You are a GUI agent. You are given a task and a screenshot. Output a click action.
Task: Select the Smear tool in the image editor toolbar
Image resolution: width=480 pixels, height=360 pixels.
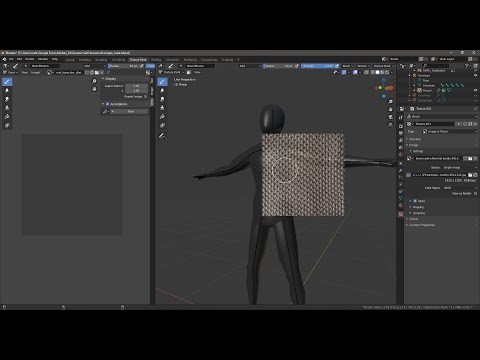coord(7,99)
